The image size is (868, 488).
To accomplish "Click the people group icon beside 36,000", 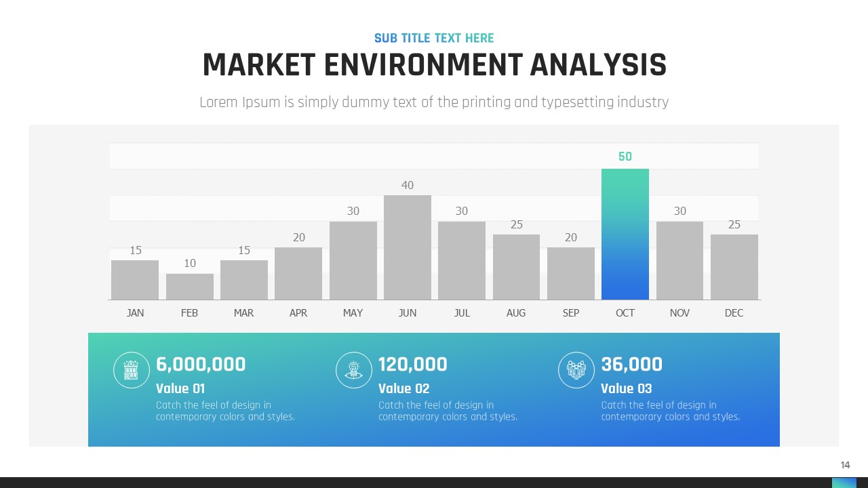I will [x=576, y=370].
